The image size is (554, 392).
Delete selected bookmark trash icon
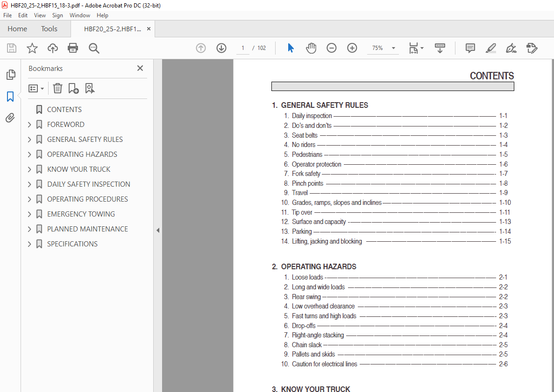coord(57,88)
